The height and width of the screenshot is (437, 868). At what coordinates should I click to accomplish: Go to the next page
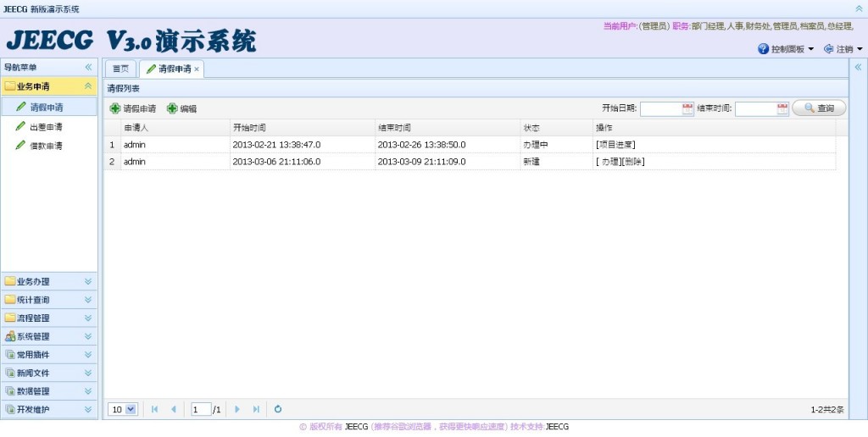[237, 409]
